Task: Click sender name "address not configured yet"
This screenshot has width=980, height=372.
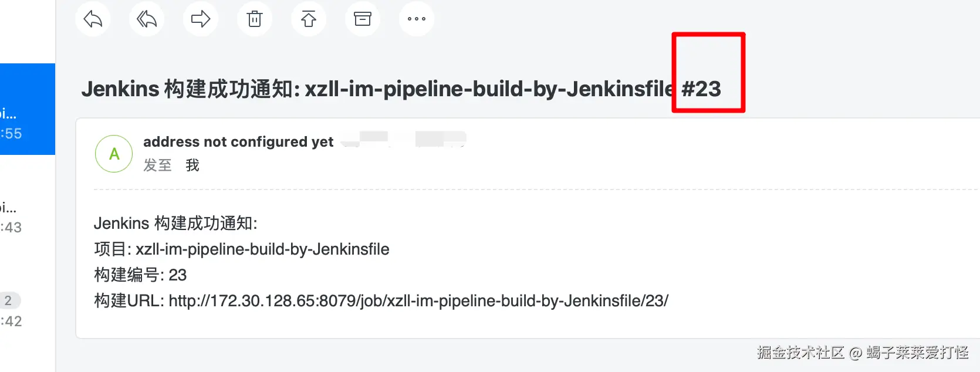Action: point(238,142)
